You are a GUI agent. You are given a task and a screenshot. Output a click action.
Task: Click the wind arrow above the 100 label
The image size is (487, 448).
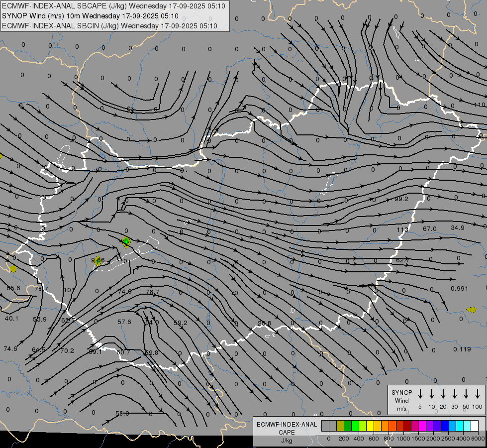[478, 394]
